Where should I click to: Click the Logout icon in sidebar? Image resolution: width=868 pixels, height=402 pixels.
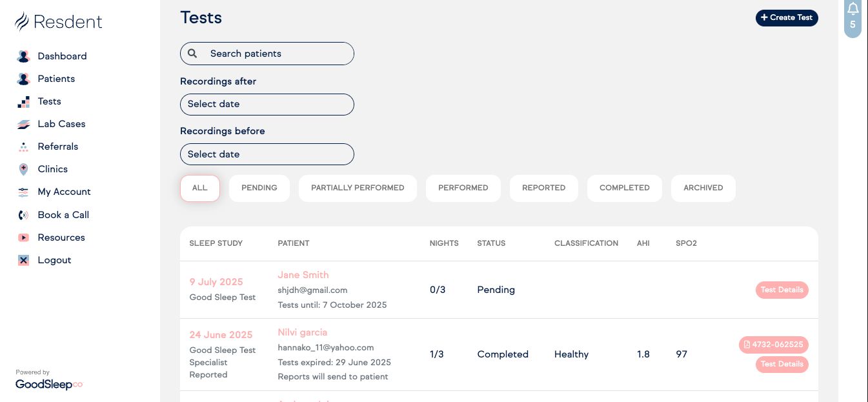23,260
